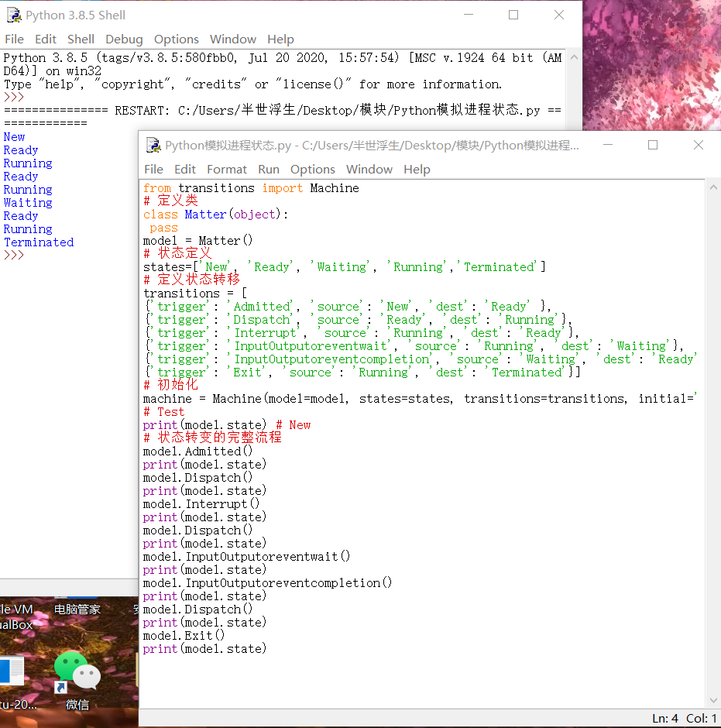Viewport: 721px width, 728px height.
Task: Click the '# Test' comment line
Action: tap(164, 412)
